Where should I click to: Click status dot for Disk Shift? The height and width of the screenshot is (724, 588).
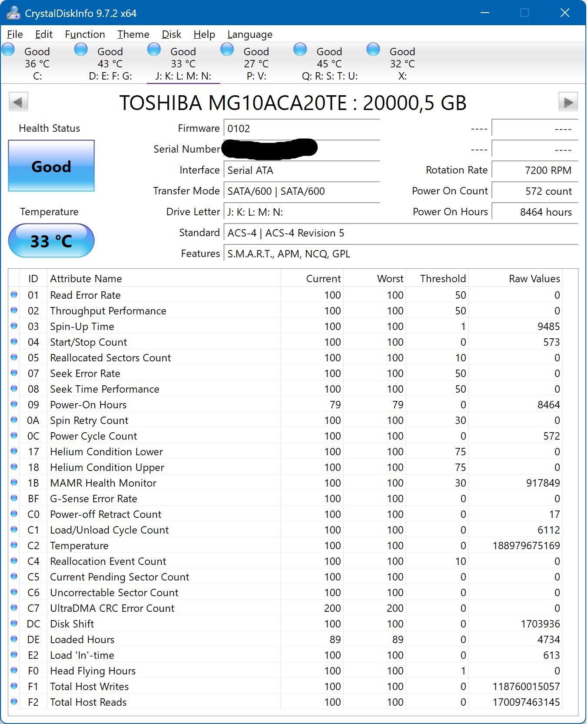(x=14, y=624)
